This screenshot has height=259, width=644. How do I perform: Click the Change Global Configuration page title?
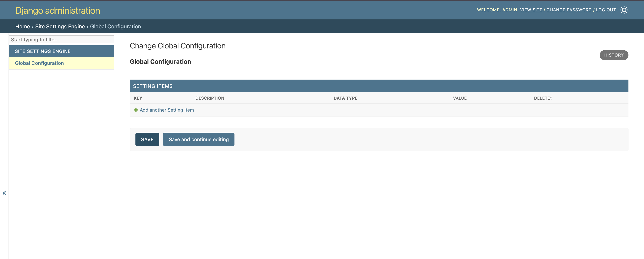pyautogui.click(x=177, y=46)
